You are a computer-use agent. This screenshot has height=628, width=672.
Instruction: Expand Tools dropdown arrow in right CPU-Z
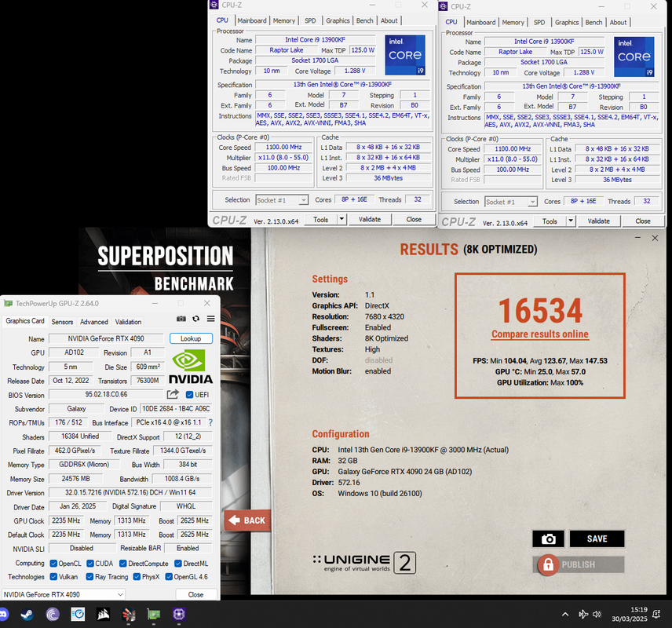click(x=571, y=221)
